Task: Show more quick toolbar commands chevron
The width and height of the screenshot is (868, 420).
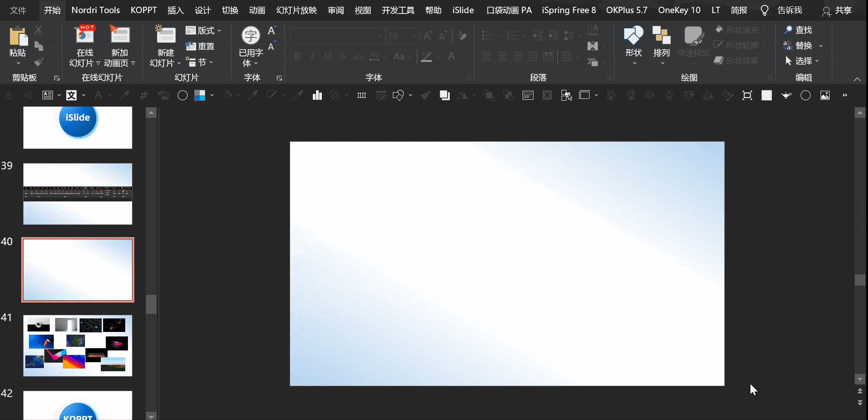Action: tap(845, 95)
